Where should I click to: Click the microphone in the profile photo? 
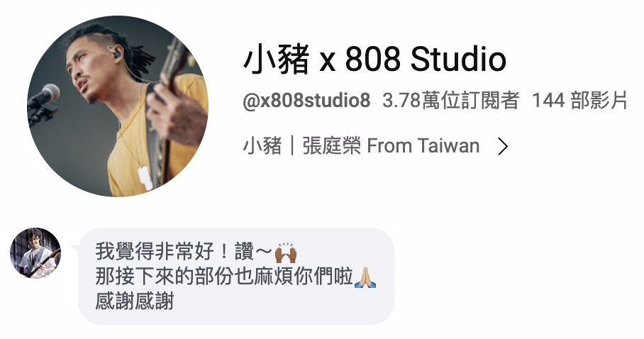(x=45, y=96)
